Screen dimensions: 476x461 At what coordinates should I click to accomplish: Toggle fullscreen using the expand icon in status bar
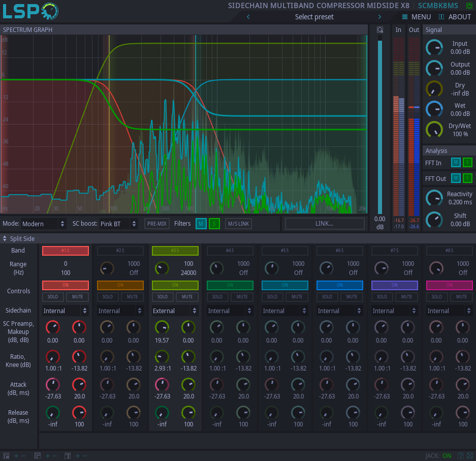click(x=470, y=455)
